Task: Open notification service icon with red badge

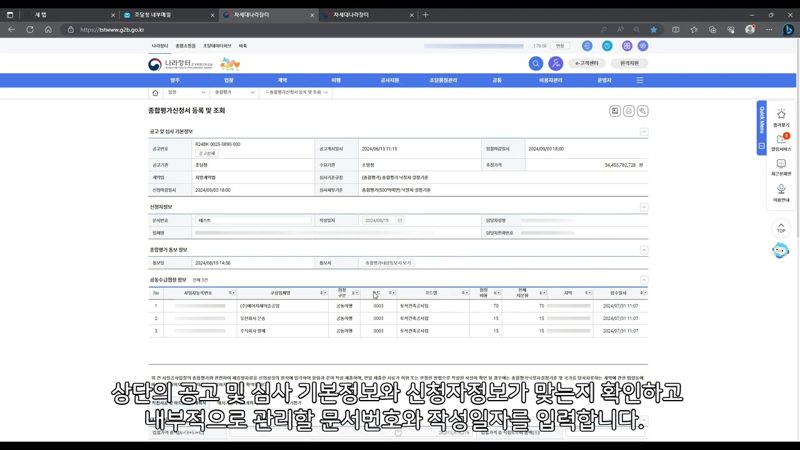Action: click(x=781, y=139)
